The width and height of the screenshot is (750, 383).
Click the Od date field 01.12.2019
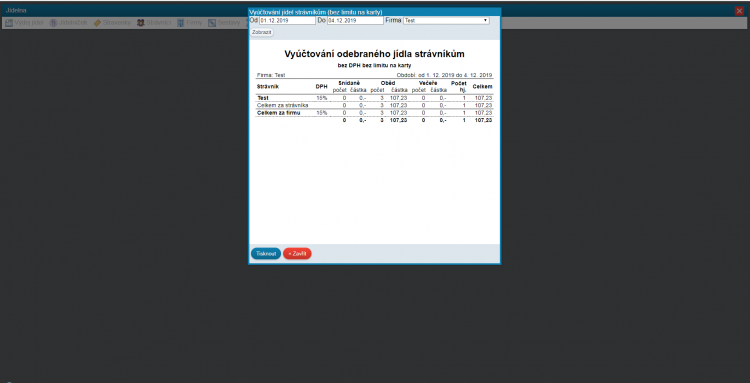(x=287, y=21)
